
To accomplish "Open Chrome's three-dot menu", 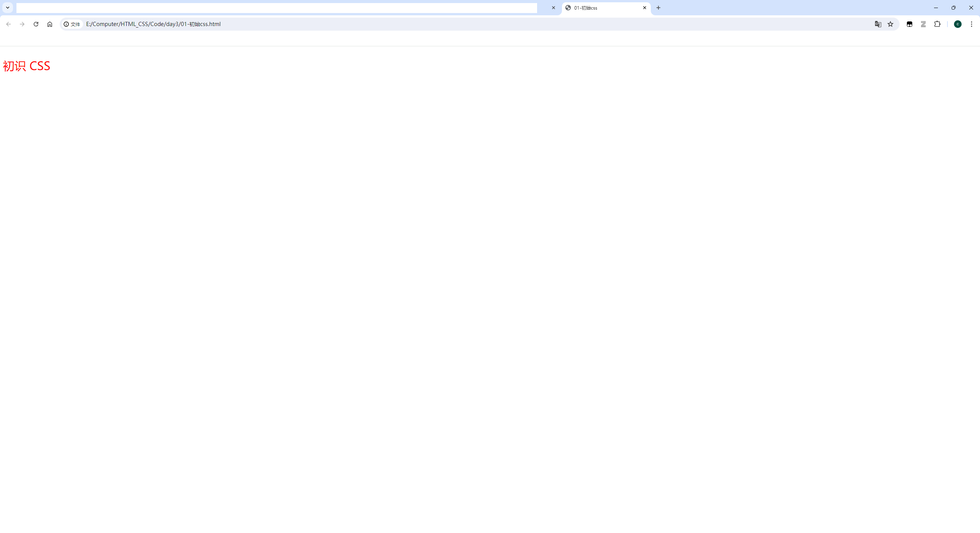I will [x=972, y=24].
